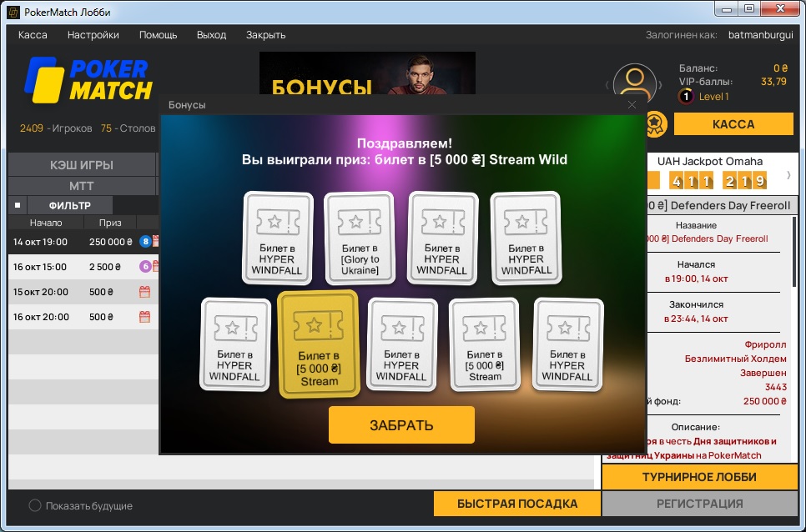This screenshot has height=532, width=806.
Task: Go to the next jackpot with right chevron
Action: coord(788,175)
